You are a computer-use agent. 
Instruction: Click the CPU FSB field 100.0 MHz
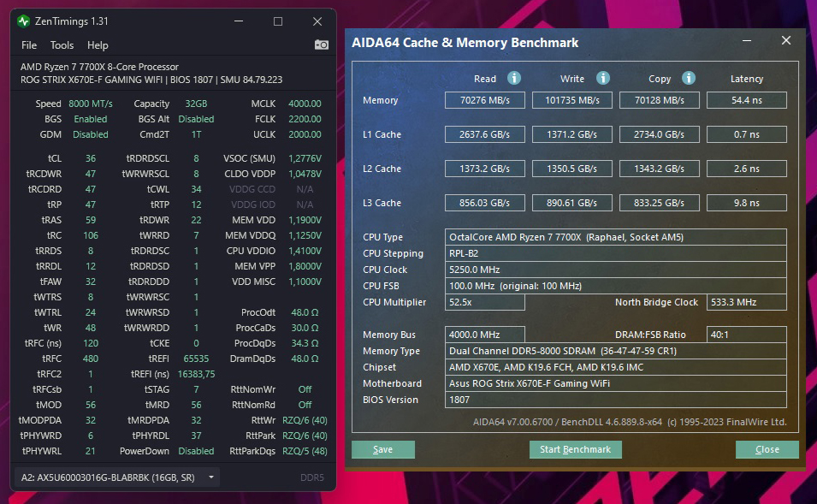(616, 286)
